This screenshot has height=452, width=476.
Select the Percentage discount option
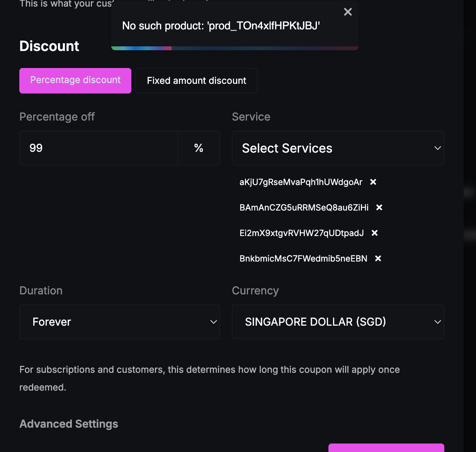click(x=75, y=81)
